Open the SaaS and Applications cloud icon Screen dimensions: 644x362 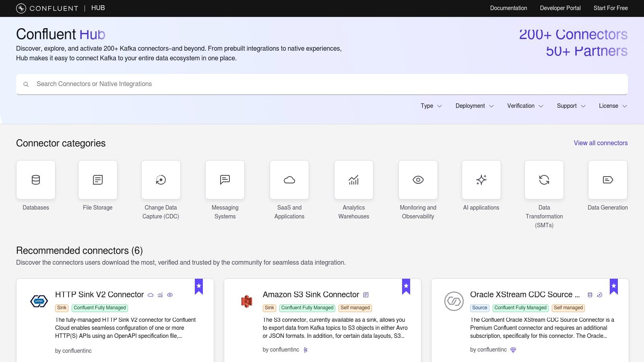click(289, 180)
